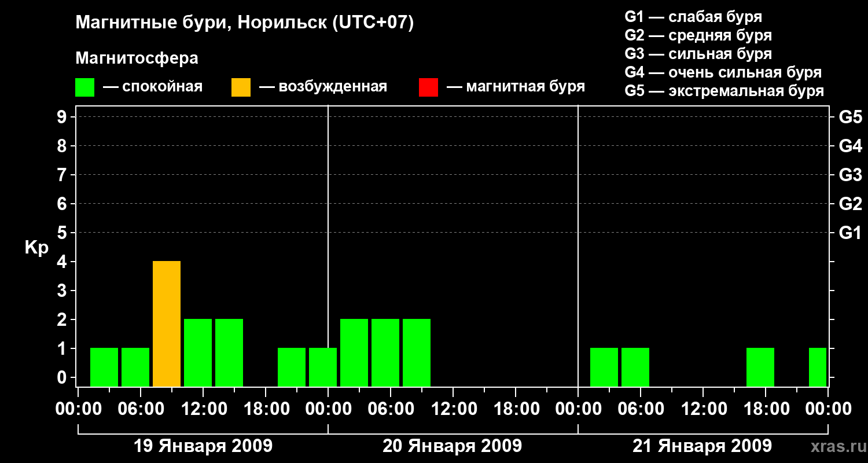Select the last green bar at chart right edge
868x463 pixels.
click(818, 367)
